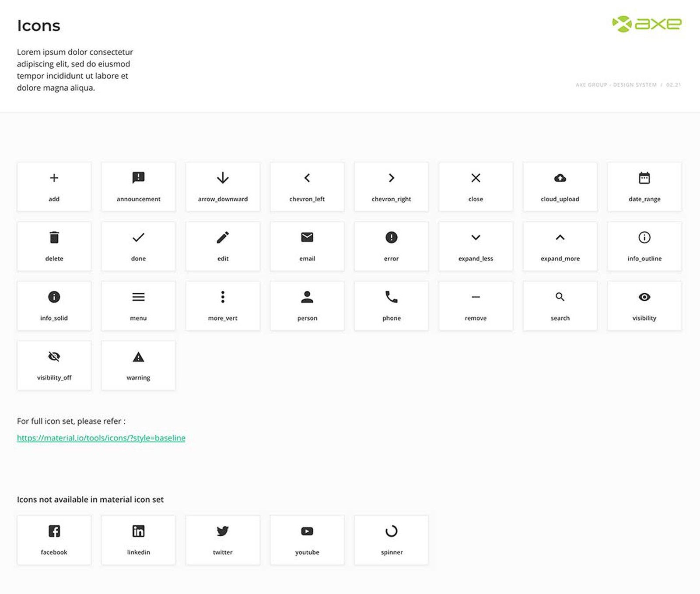Image resolution: width=700 pixels, height=594 pixels.
Task: Select the person icon
Action: [x=307, y=297]
